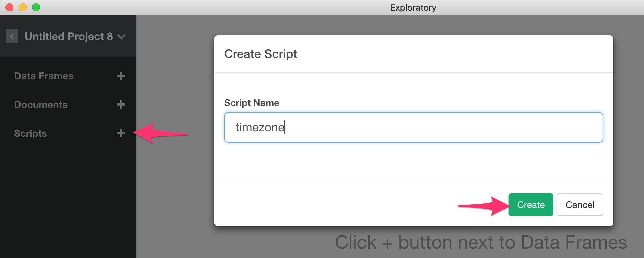Add a new Data Frame with plus icon

click(121, 76)
